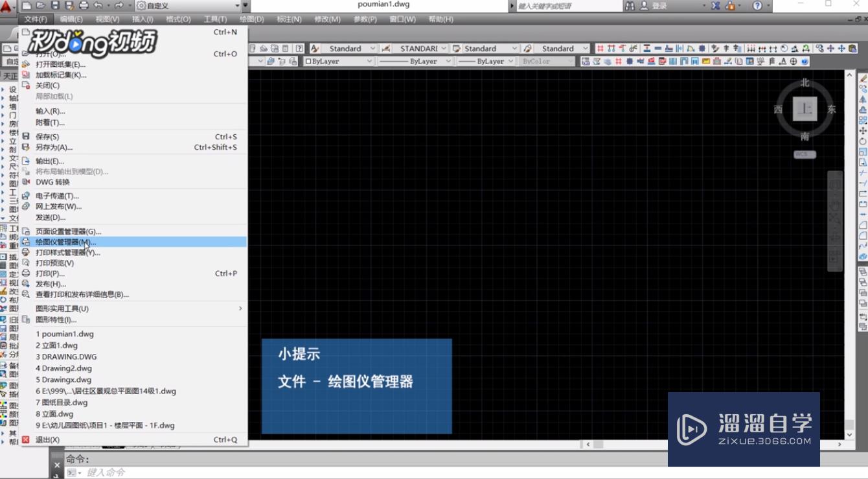868x479 pixels.
Task: Click the command line input field at bottom
Action: [x=194, y=471]
